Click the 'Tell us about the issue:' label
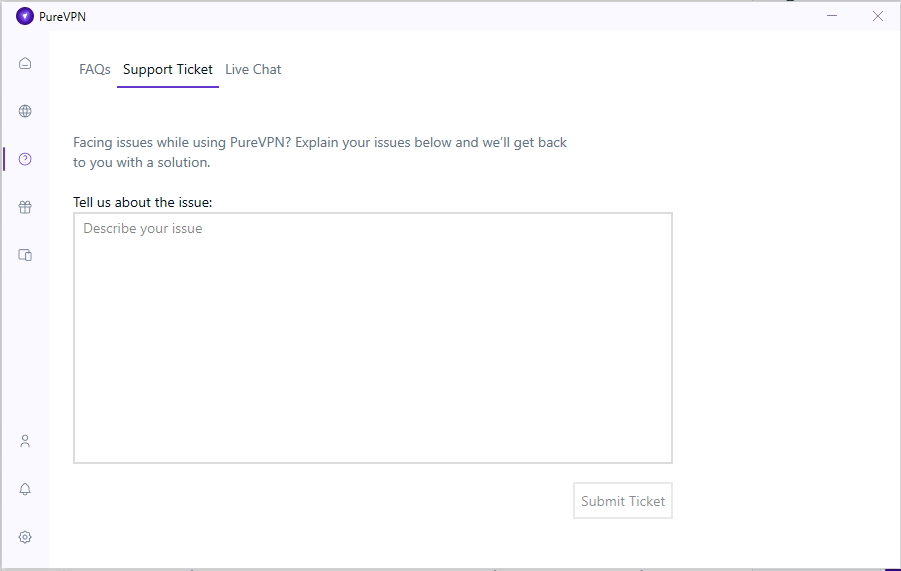The image size is (901, 571). click(143, 202)
